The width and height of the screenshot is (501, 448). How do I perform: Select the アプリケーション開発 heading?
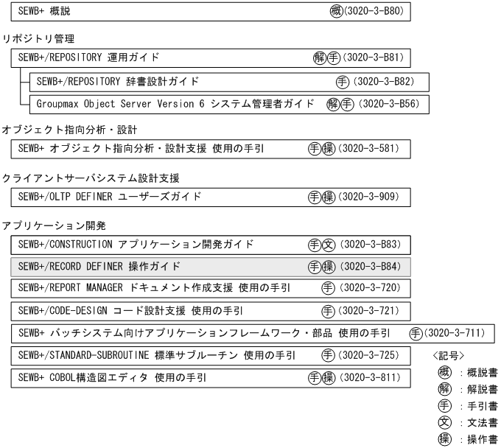(x=54, y=226)
